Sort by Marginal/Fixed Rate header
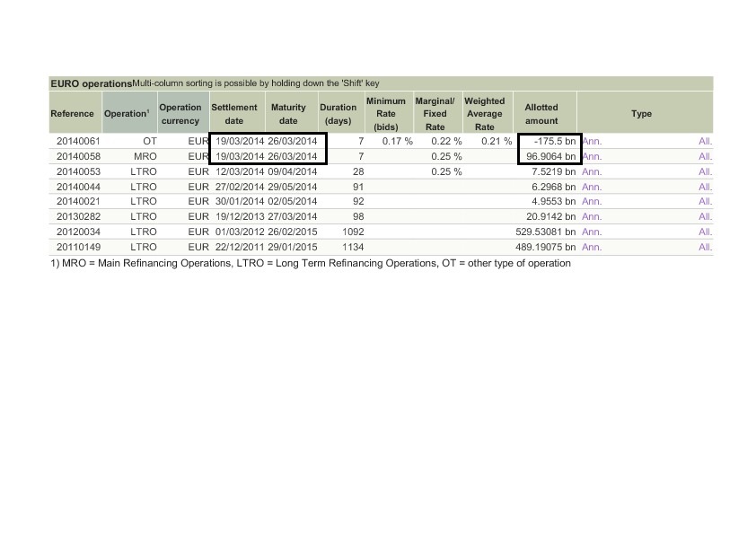 coord(438,113)
